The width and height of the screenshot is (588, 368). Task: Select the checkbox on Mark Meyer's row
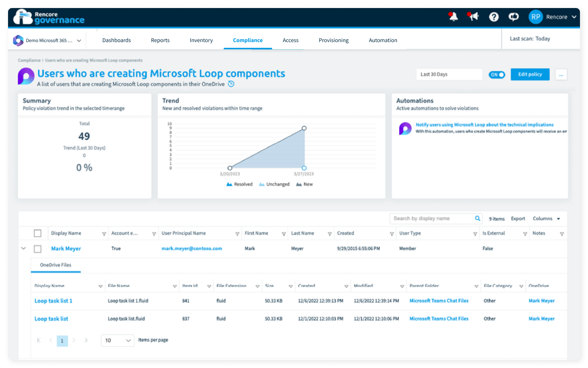37,248
